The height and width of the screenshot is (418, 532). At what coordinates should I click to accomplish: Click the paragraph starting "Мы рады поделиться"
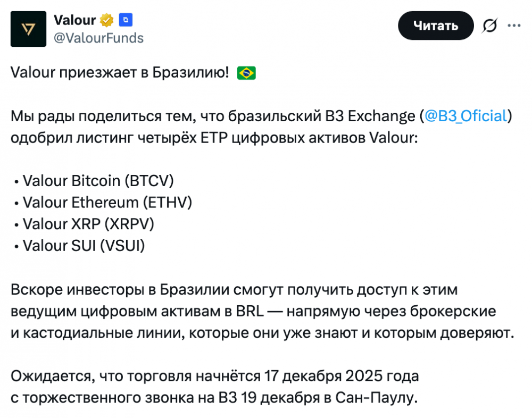point(213,127)
